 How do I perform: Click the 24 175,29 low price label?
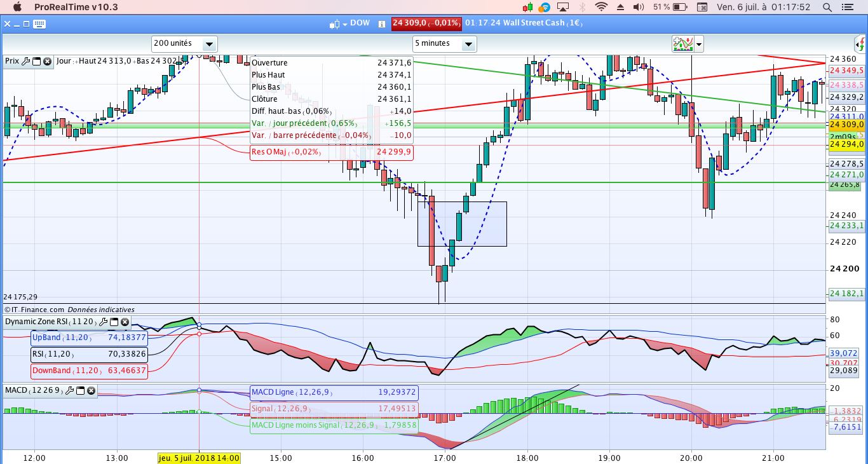pos(20,297)
